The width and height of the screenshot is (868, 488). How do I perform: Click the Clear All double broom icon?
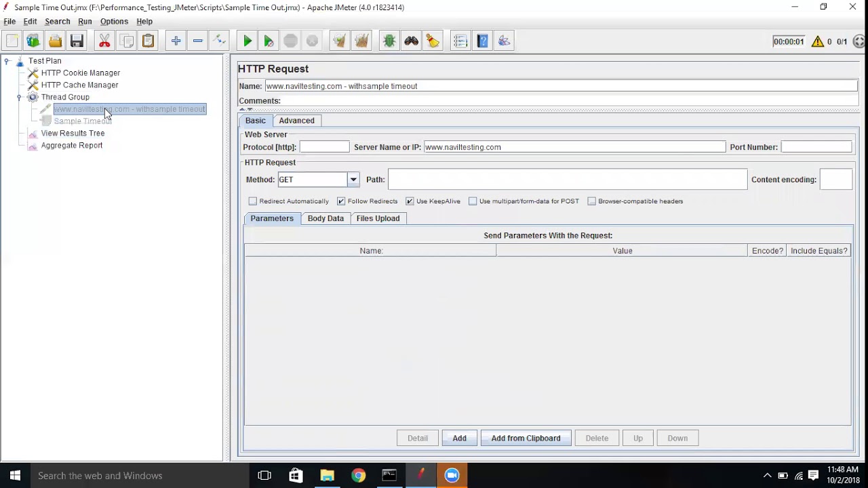click(361, 41)
